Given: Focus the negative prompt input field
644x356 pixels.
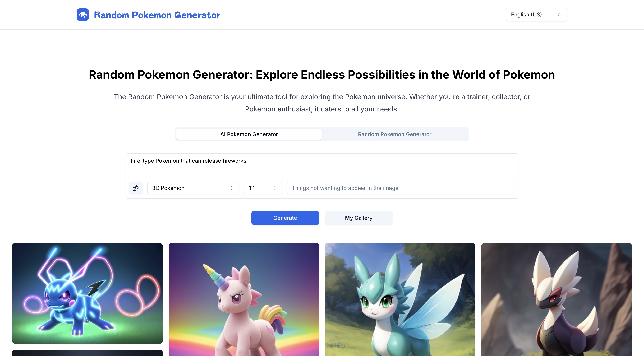Looking at the screenshot, I should pos(401,188).
